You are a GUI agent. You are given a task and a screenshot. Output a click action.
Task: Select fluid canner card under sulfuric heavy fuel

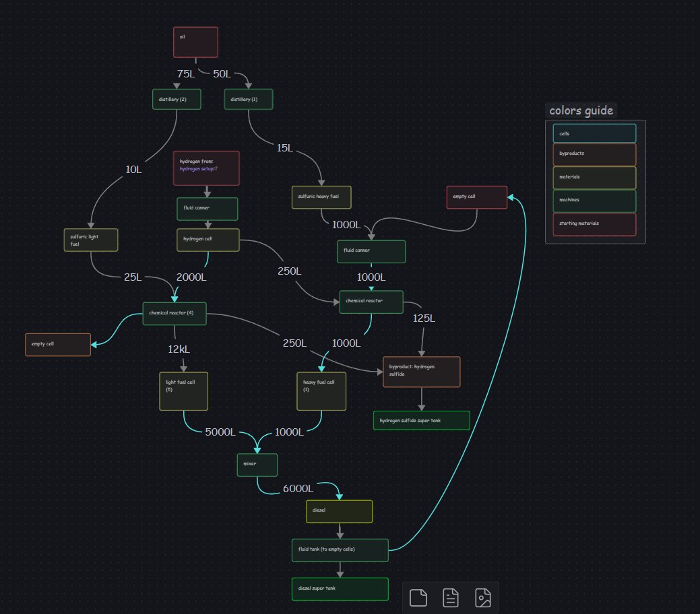(x=371, y=252)
